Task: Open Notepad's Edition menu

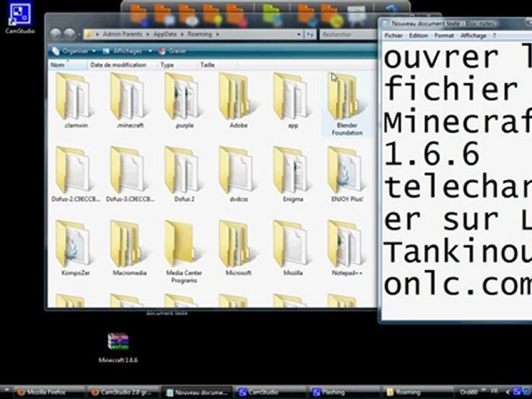Action: pyautogui.click(x=418, y=35)
